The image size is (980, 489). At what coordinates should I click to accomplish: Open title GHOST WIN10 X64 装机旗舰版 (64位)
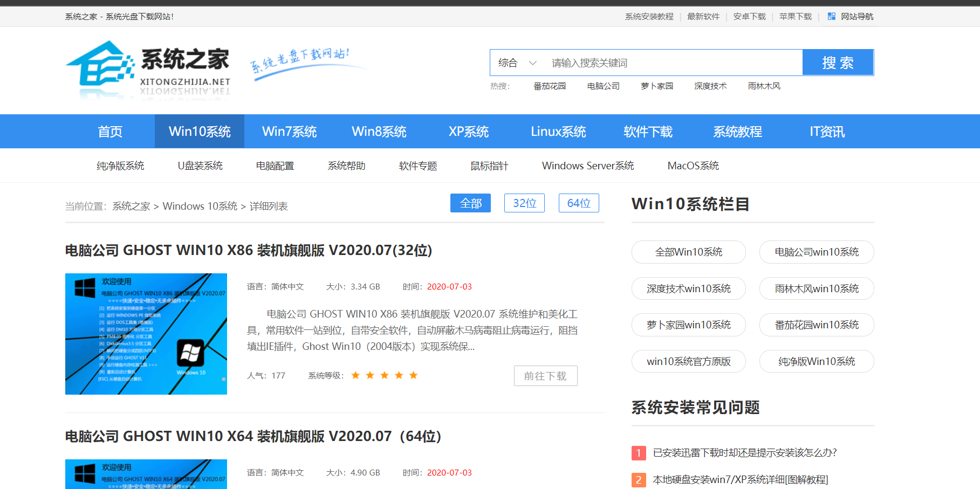pos(253,437)
